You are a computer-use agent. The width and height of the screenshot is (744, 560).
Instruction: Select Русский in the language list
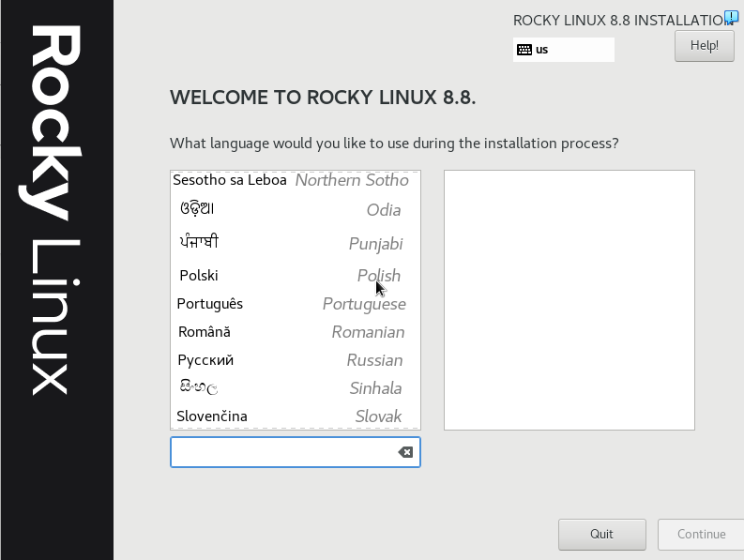pos(296,359)
